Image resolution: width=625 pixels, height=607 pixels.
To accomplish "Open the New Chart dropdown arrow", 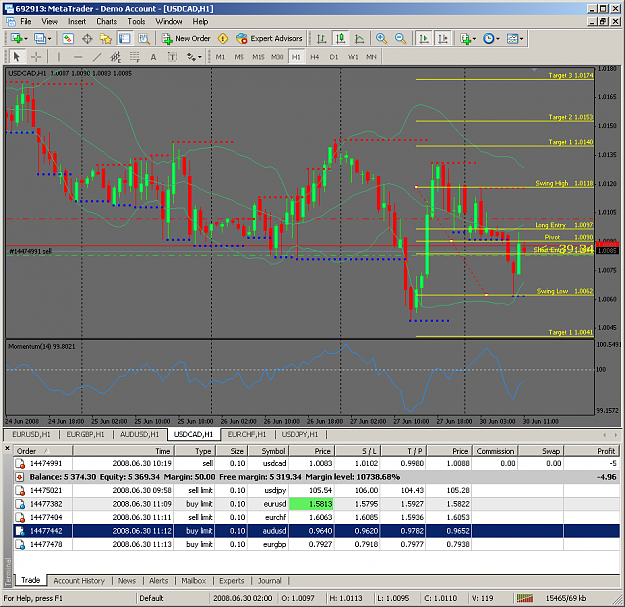I will 26,39.
